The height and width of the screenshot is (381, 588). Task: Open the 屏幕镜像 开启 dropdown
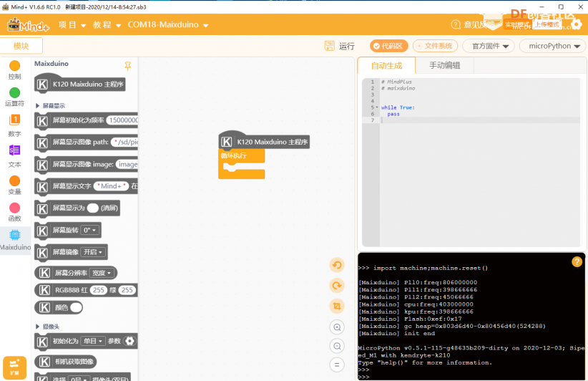[93, 252]
